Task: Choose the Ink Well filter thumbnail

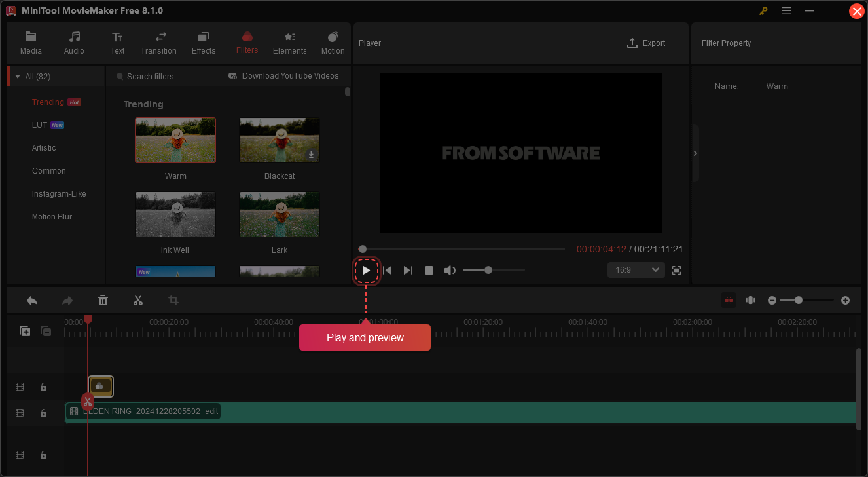Action: [175, 214]
